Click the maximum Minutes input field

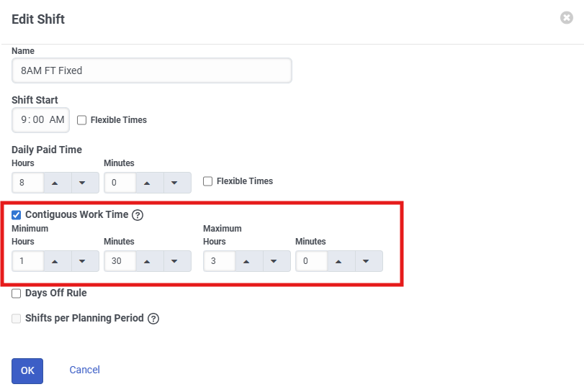311,261
